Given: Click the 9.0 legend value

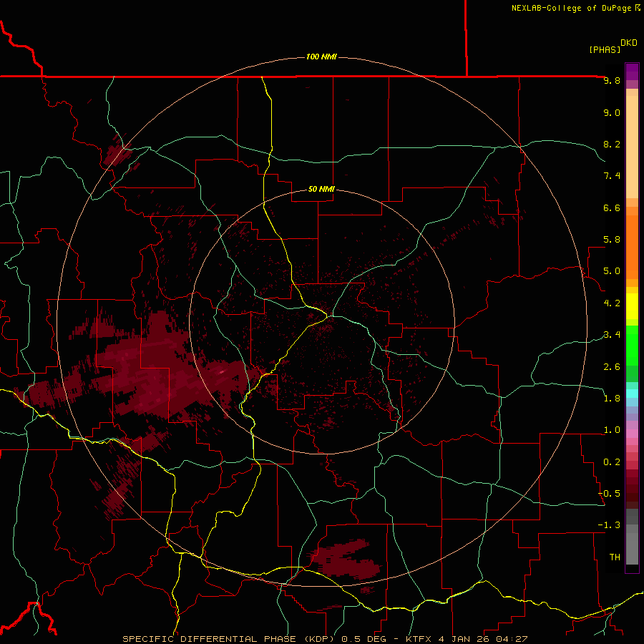Looking at the screenshot, I should pos(612,112).
